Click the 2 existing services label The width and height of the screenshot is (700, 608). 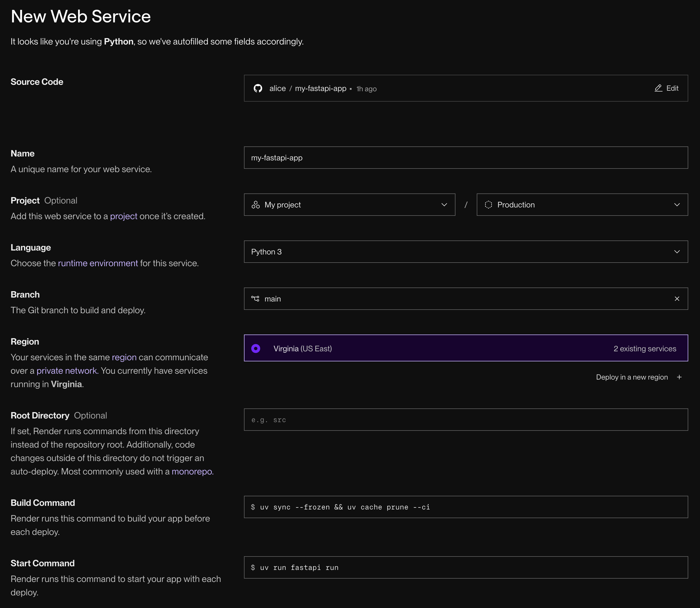pyautogui.click(x=645, y=349)
